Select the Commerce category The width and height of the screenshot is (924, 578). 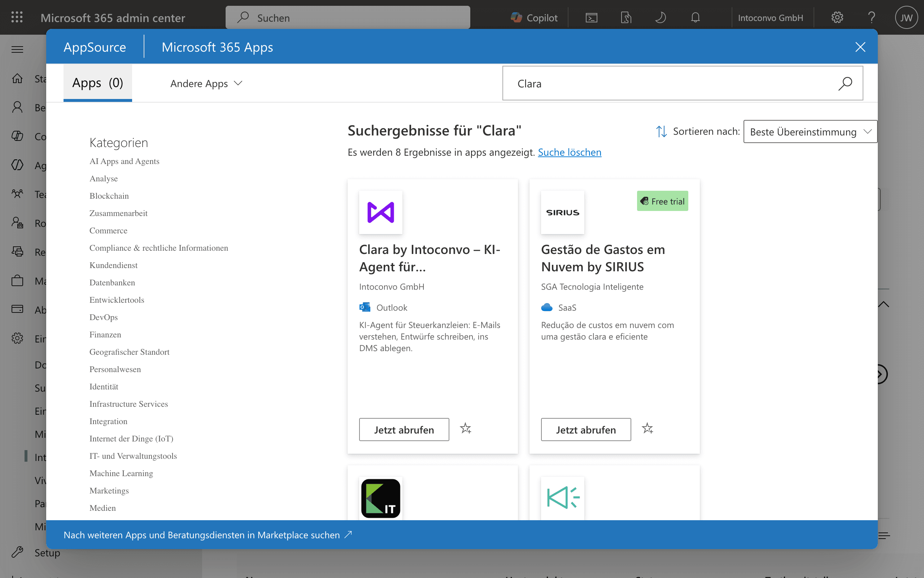click(x=108, y=230)
